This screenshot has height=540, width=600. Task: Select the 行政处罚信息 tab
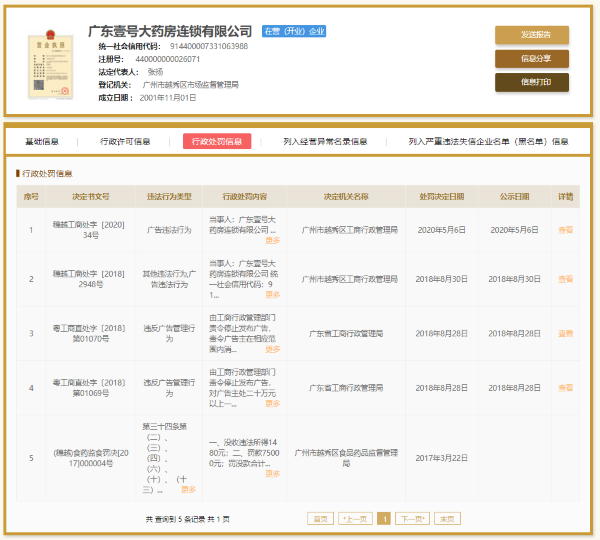click(x=217, y=142)
